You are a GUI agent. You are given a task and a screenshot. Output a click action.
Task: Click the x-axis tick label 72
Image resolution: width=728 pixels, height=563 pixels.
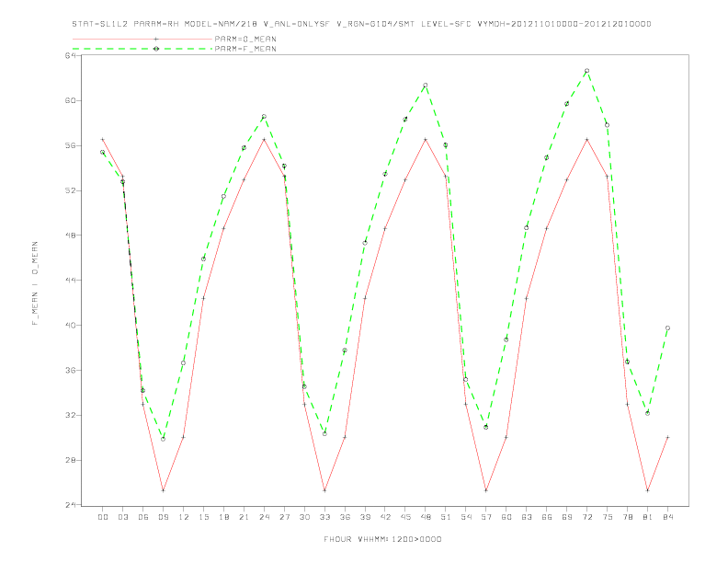(586, 517)
